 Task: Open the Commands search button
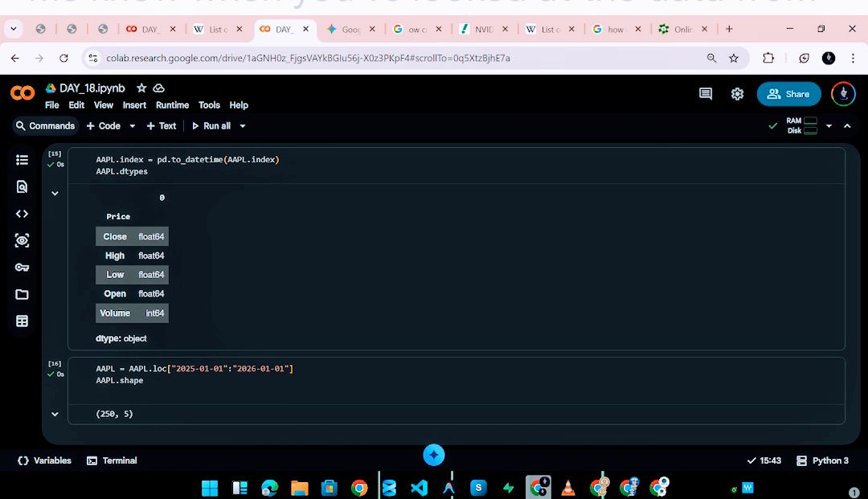pyautogui.click(x=45, y=126)
